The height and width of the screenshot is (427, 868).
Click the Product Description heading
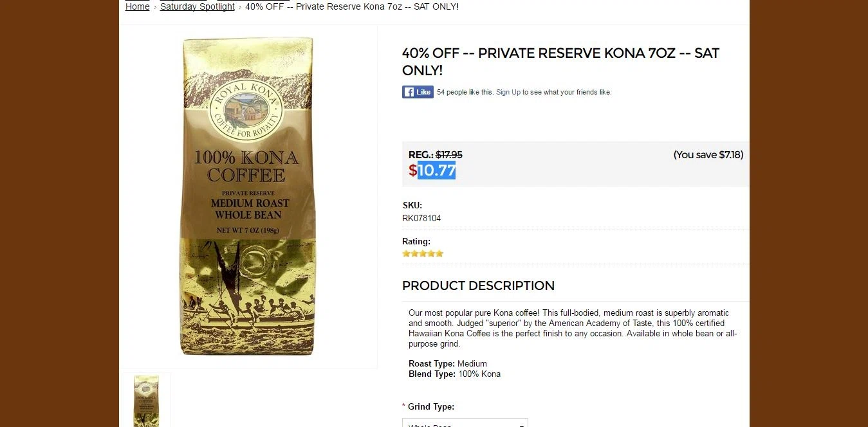pos(478,286)
